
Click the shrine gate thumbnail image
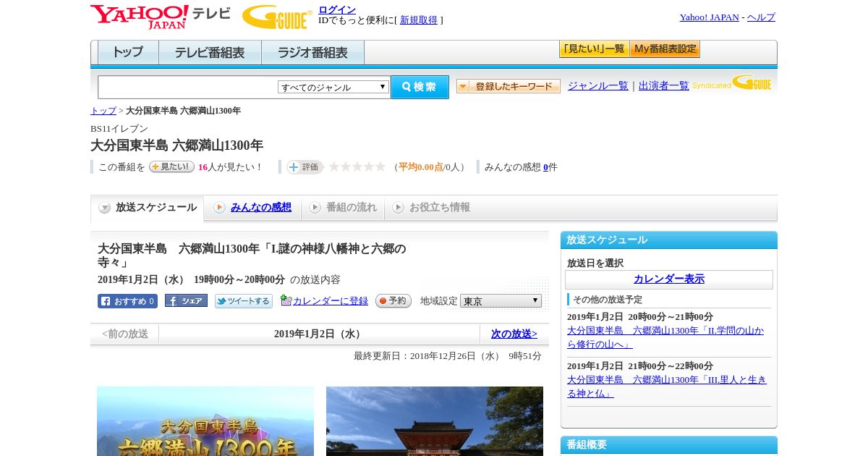(x=435, y=421)
